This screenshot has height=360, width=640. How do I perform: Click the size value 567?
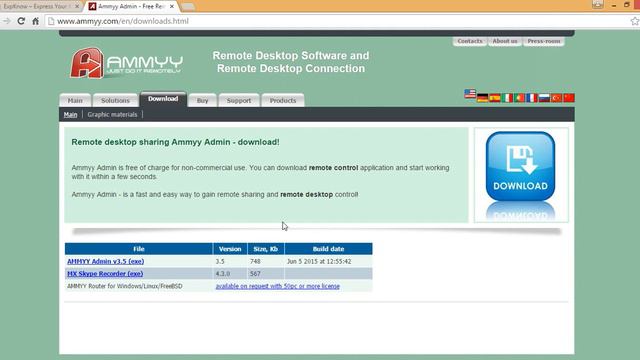[x=255, y=273]
